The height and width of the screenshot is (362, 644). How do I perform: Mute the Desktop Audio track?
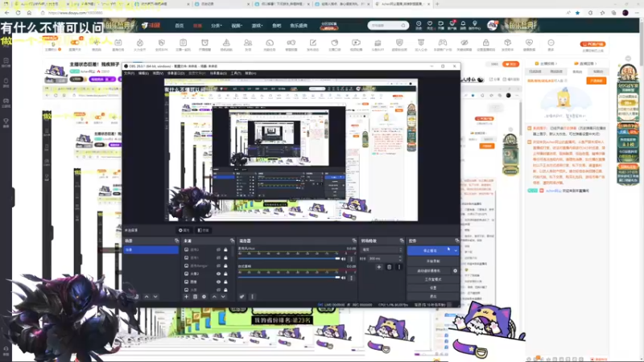[x=344, y=278]
